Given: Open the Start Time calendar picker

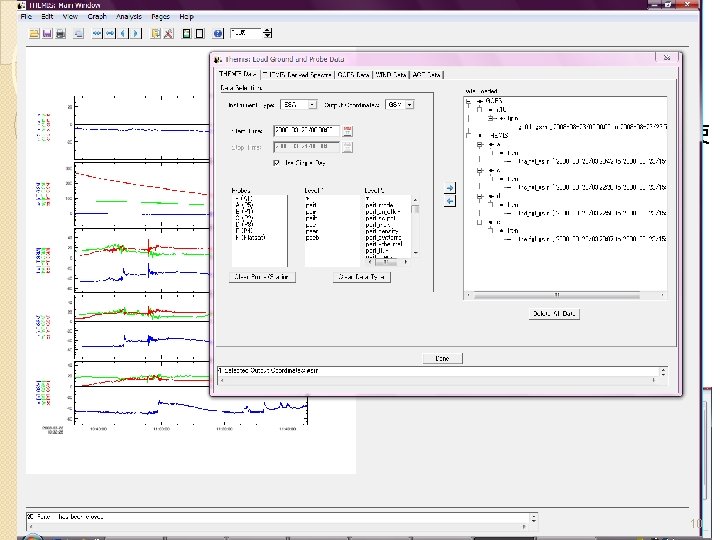Looking at the screenshot, I should click(x=347, y=130).
